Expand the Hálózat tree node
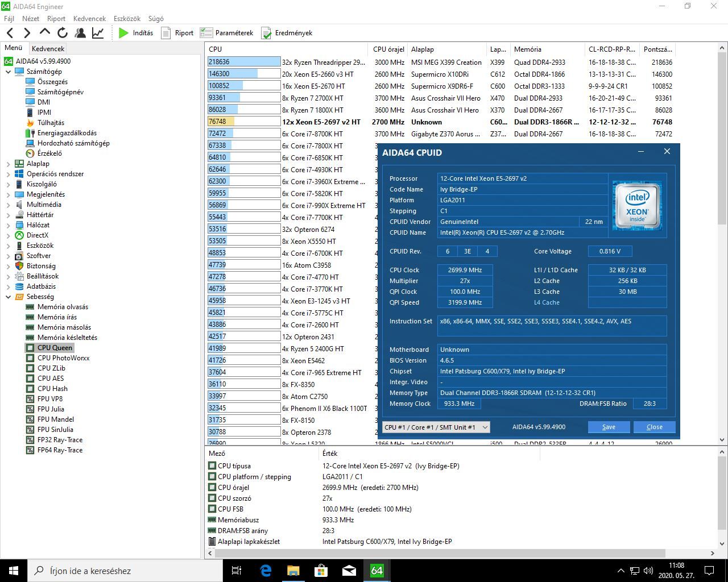This screenshot has height=582, width=728. pyautogui.click(x=8, y=225)
